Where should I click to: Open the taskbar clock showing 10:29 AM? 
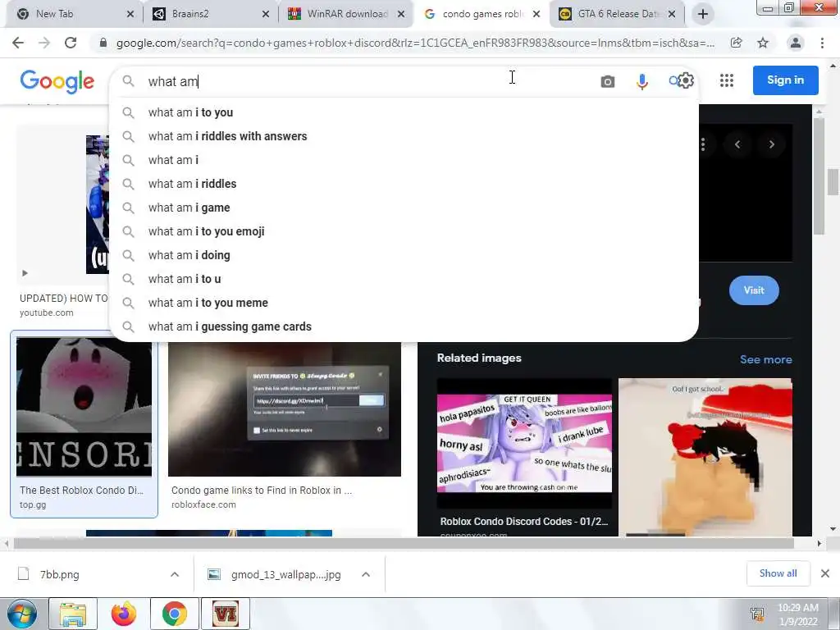[x=797, y=614]
